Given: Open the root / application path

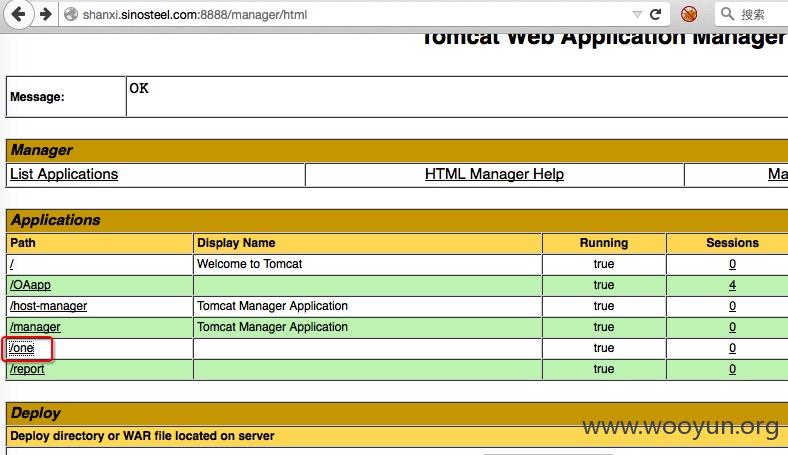Looking at the screenshot, I should (12, 264).
